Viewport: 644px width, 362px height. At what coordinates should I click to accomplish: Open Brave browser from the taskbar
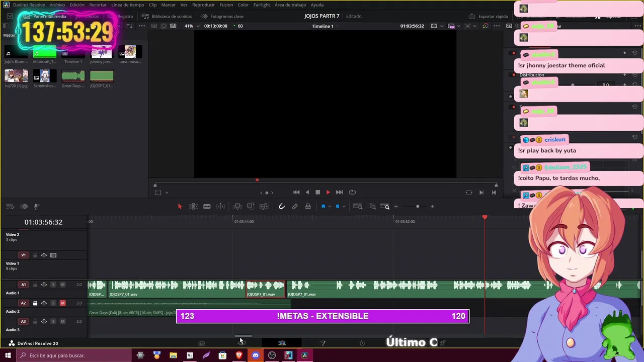[x=239, y=355]
